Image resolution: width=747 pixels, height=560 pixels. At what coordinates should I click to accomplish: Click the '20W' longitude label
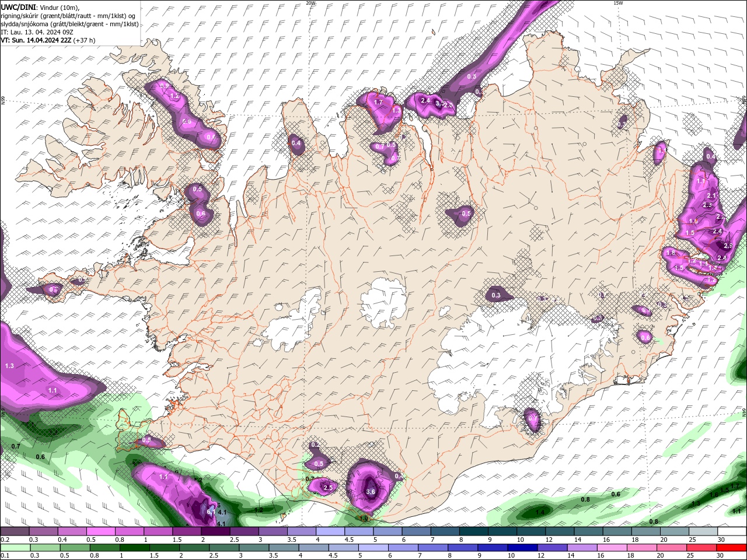(310, 3)
